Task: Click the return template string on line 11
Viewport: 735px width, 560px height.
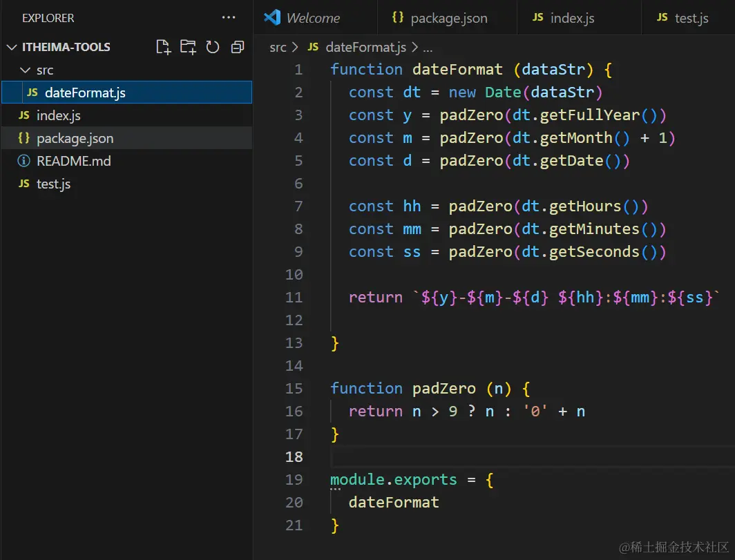Action: (x=566, y=298)
